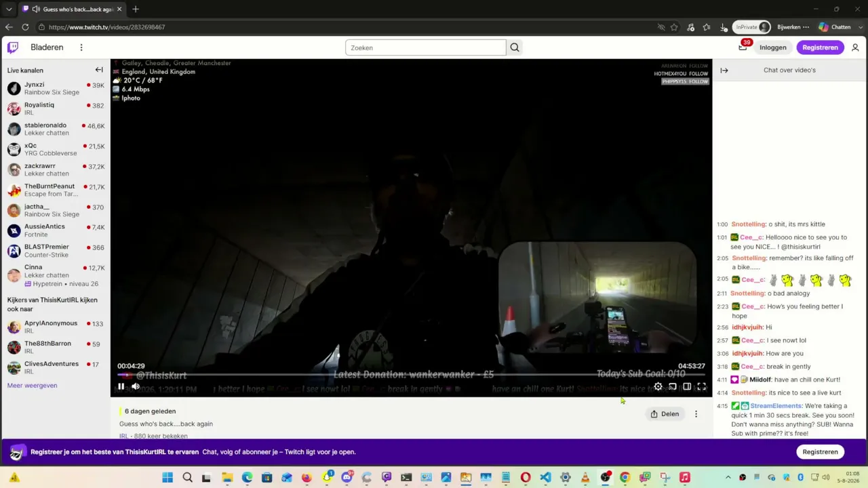
Task: Click into the Zoeken search field
Action: click(x=425, y=47)
